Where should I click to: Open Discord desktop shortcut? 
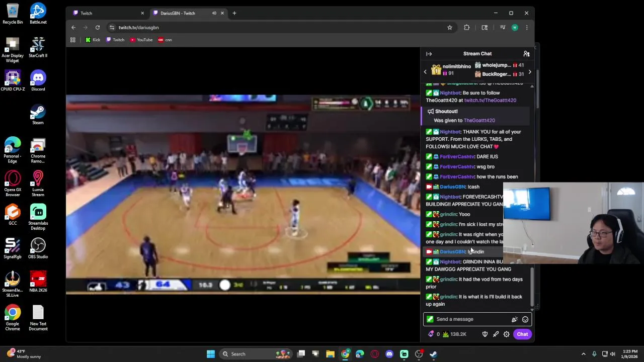38,81
